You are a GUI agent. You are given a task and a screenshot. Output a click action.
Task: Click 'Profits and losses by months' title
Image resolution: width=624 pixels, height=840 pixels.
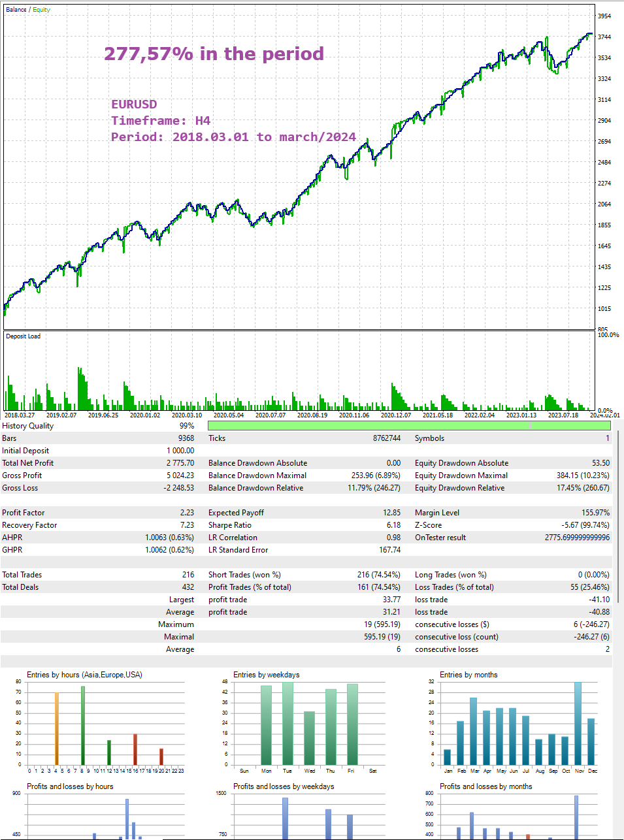486,786
